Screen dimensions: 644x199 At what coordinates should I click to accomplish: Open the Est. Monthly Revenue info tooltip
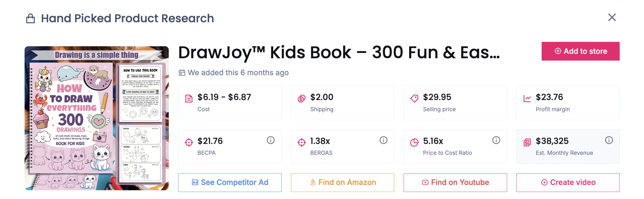coord(609,140)
